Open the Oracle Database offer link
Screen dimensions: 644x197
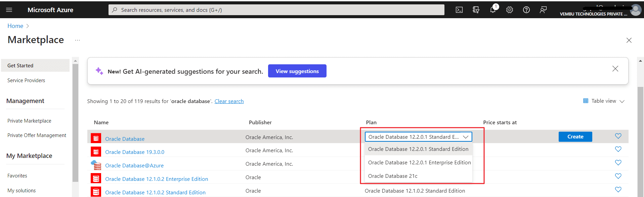(x=125, y=139)
